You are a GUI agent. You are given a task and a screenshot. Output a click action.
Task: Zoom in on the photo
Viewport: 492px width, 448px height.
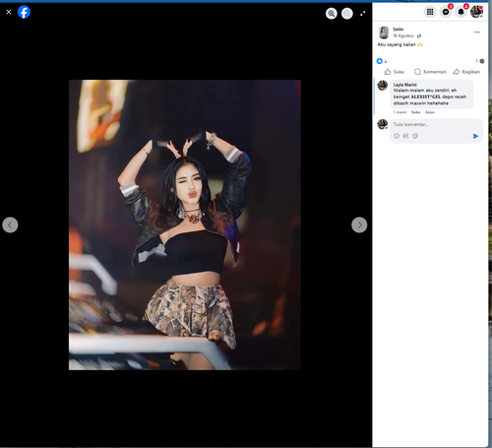[332, 14]
